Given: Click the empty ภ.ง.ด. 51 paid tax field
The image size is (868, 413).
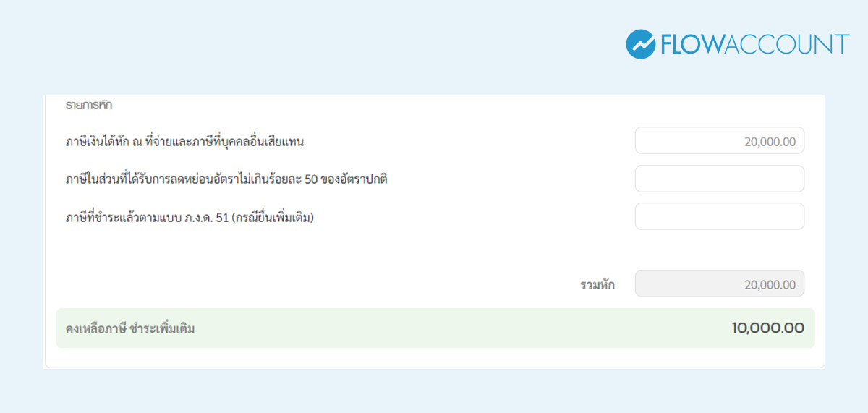Looking at the screenshot, I should 719,216.
